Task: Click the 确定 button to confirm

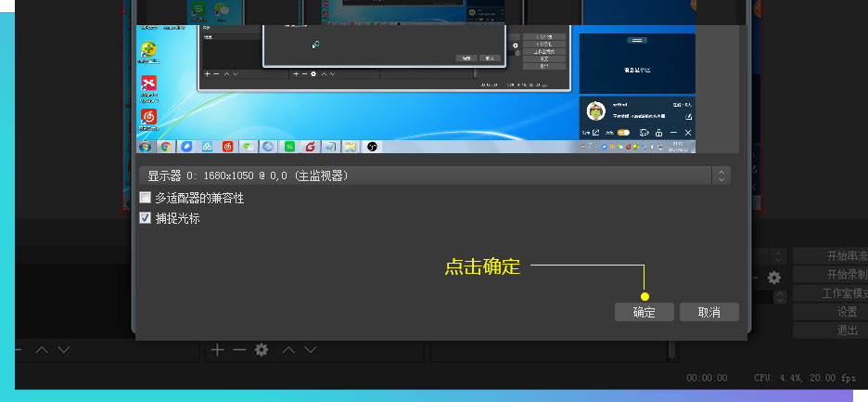Action: [x=645, y=312]
